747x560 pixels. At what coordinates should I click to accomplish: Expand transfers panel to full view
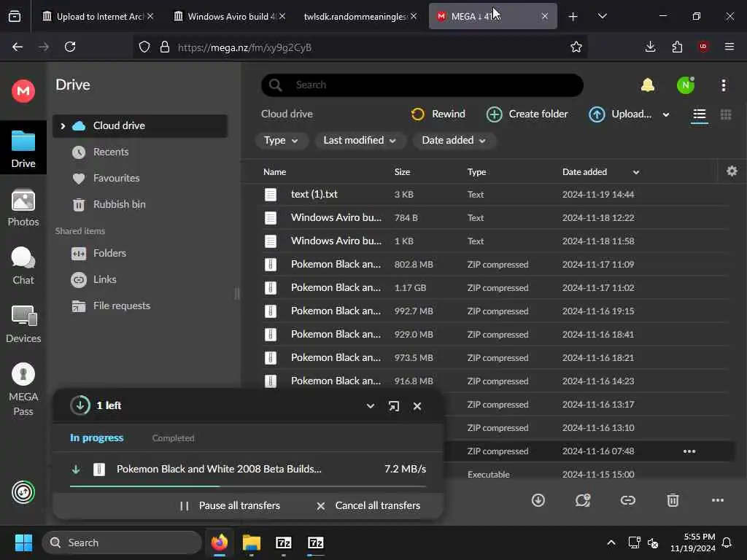[393, 406]
